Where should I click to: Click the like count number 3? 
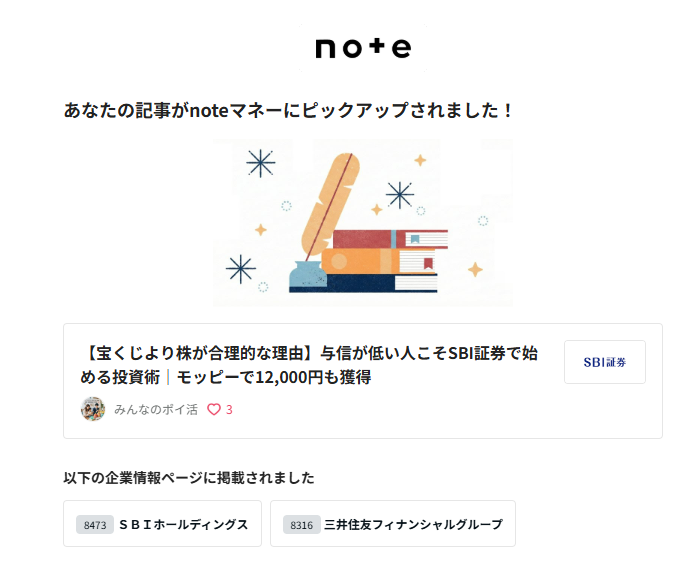[229, 409]
